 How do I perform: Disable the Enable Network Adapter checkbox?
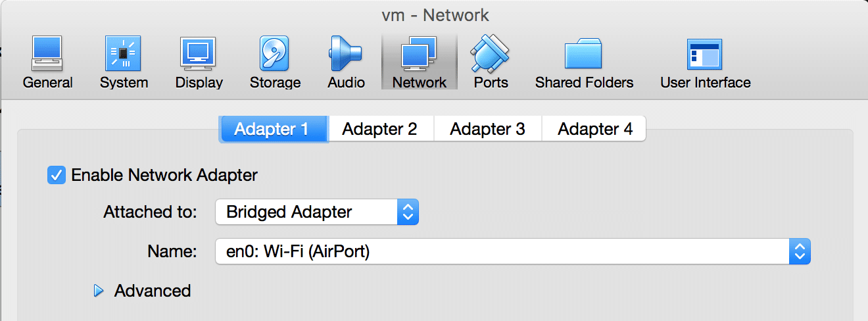(x=57, y=175)
